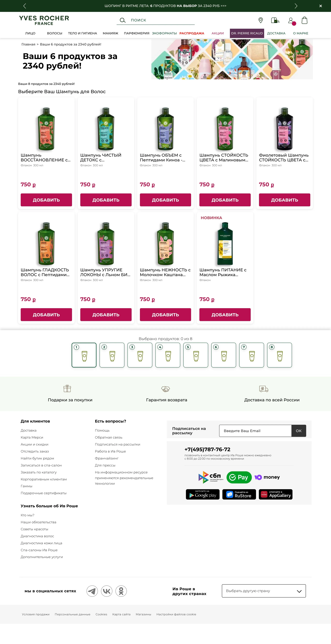Image resolution: width=331 pixels, height=644 pixels.
Task: Open the user account icon
Action: [291, 20]
